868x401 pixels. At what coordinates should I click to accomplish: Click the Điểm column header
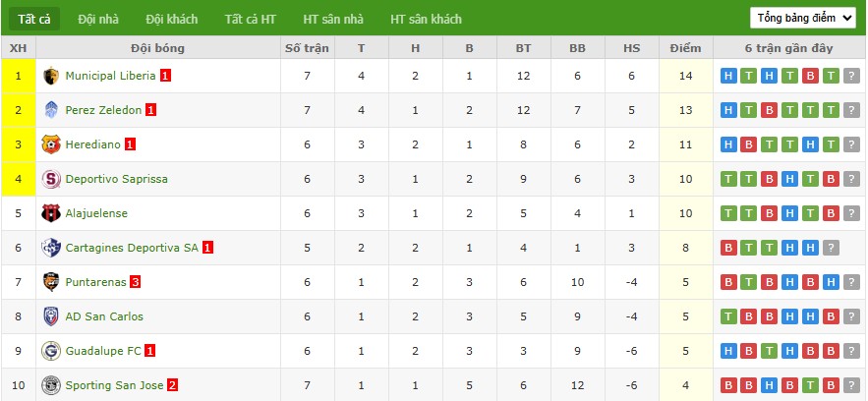click(x=685, y=48)
